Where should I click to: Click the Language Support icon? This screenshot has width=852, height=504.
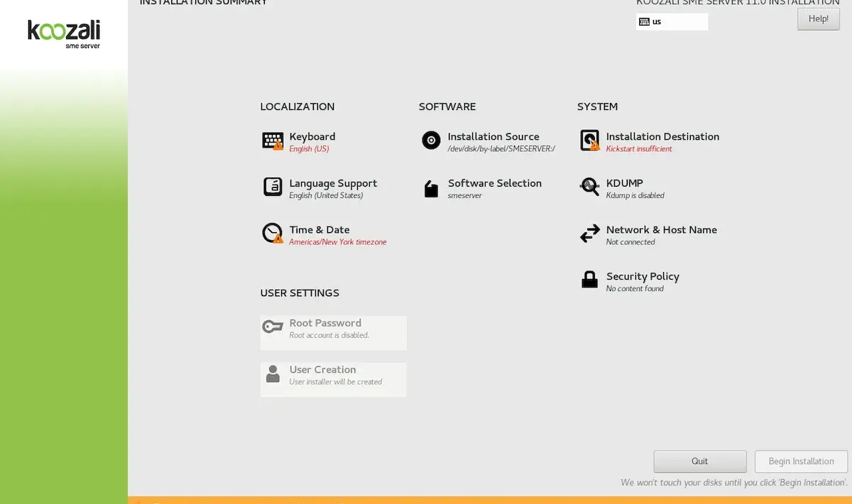tap(273, 187)
